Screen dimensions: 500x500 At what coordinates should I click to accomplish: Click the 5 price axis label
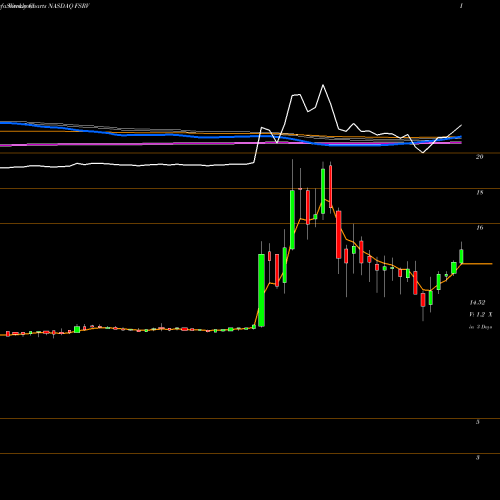[x=478, y=422]
